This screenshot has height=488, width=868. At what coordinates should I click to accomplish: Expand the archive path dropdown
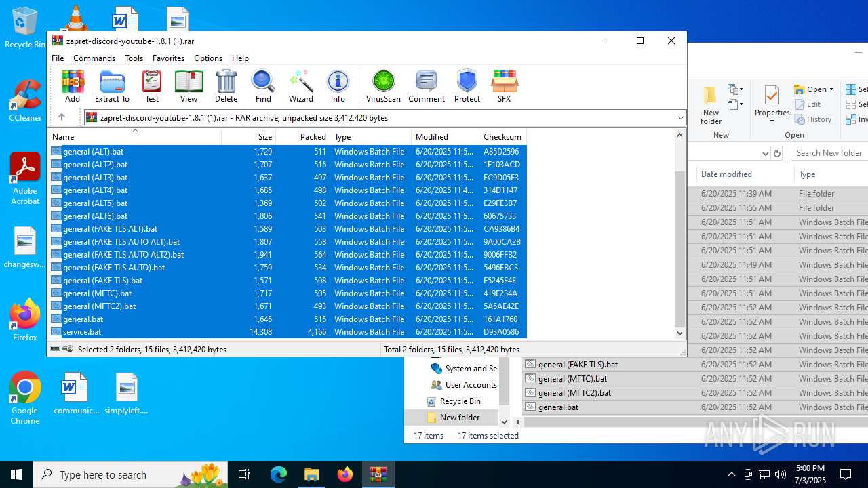[x=680, y=117]
